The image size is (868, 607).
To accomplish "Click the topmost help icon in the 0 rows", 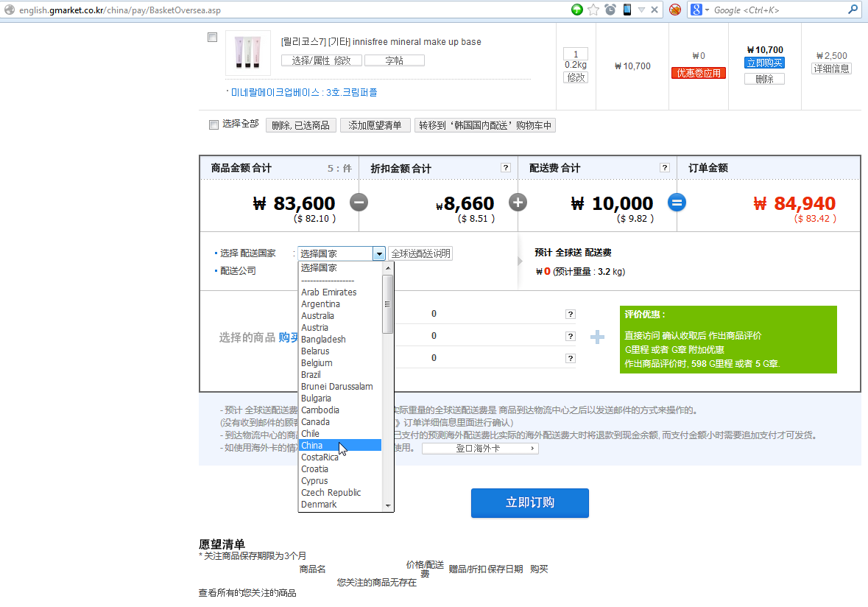I will tap(570, 314).
